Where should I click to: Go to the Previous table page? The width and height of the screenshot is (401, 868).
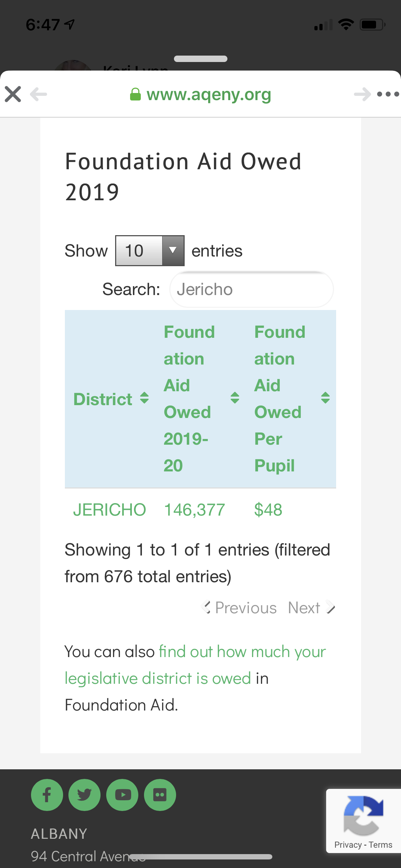(240, 608)
